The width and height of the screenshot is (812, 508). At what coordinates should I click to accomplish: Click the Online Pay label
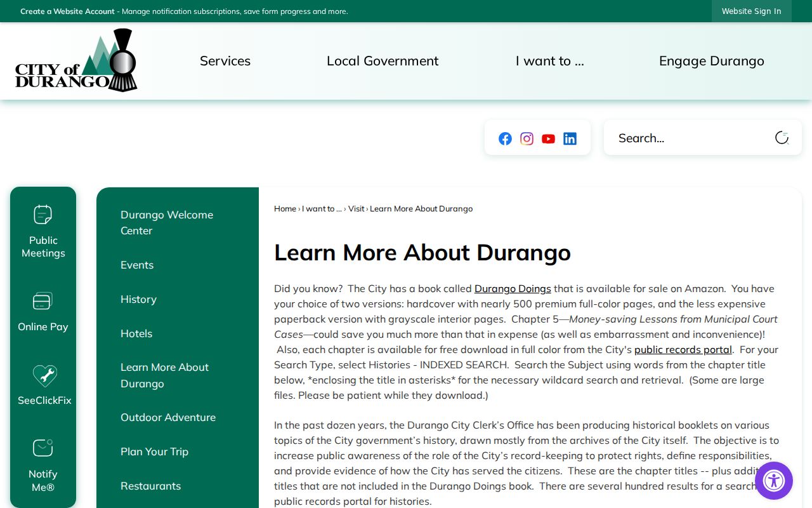pyautogui.click(x=43, y=326)
